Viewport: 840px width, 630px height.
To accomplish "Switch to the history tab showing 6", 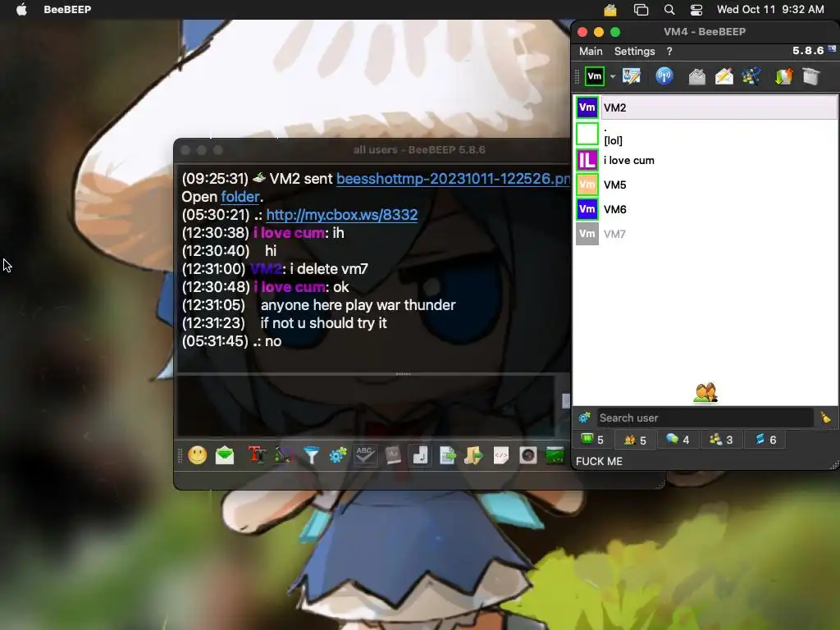I will tap(765, 440).
